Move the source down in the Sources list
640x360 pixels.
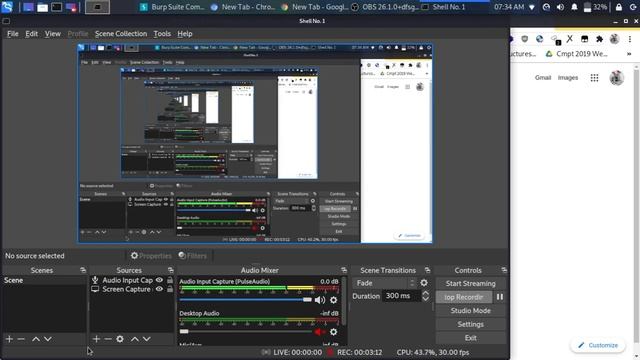click(147, 339)
